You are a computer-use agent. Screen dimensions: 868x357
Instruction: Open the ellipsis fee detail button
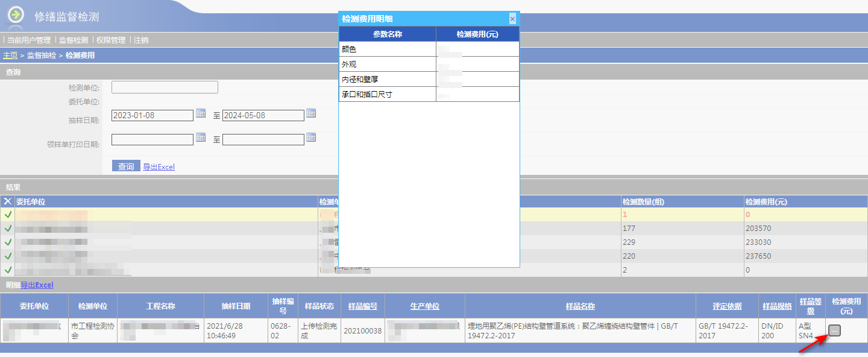835,330
